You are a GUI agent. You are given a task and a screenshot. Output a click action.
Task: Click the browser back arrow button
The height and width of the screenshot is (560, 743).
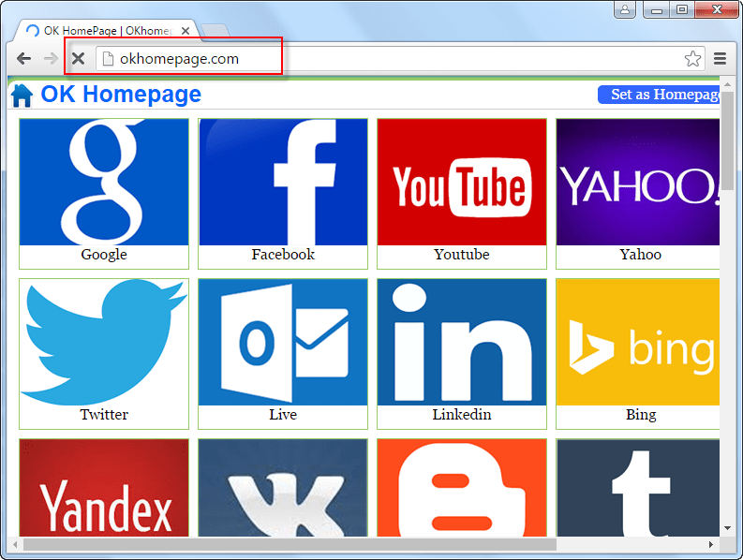(23, 59)
